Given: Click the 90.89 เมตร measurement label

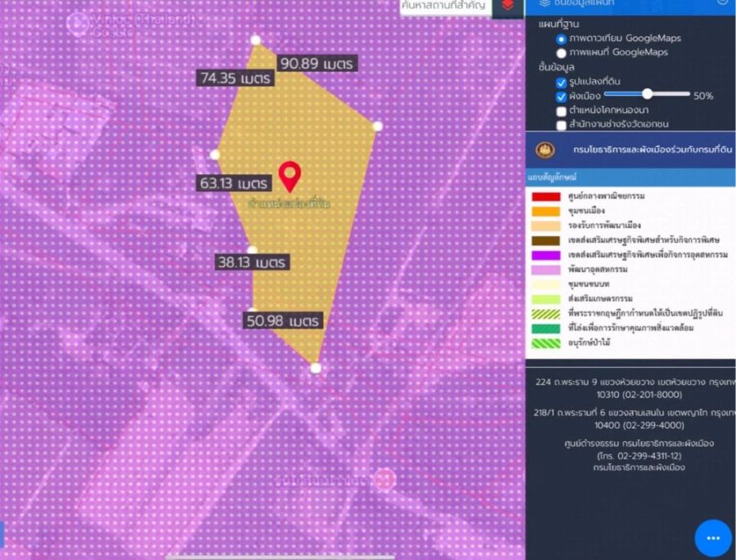Looking at the screenshot, I should click(318, 63).
